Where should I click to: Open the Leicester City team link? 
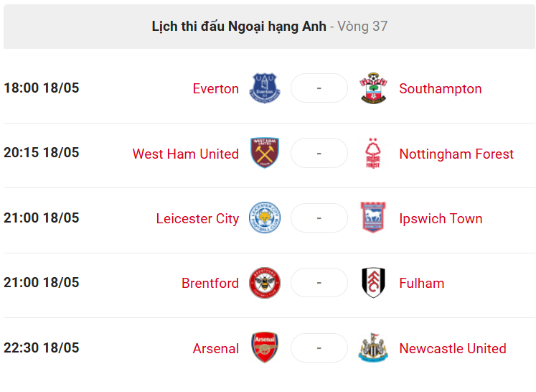[197, 219]
